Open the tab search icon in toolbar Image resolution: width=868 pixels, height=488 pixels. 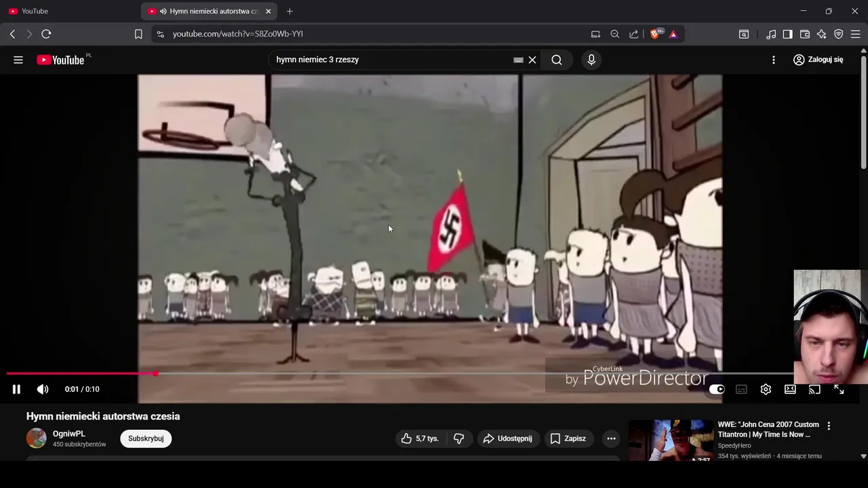pos(744,34)
